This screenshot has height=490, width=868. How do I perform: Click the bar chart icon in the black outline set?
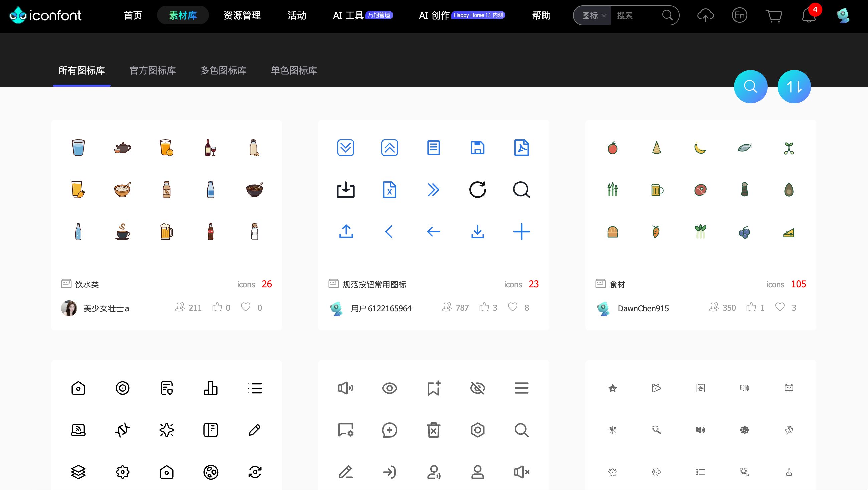click(x=211, y=388)
